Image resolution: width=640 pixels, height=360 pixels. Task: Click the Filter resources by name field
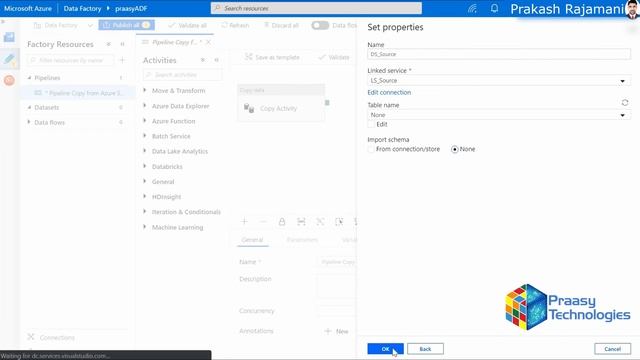pyautogui.click(x=71, y=60)
